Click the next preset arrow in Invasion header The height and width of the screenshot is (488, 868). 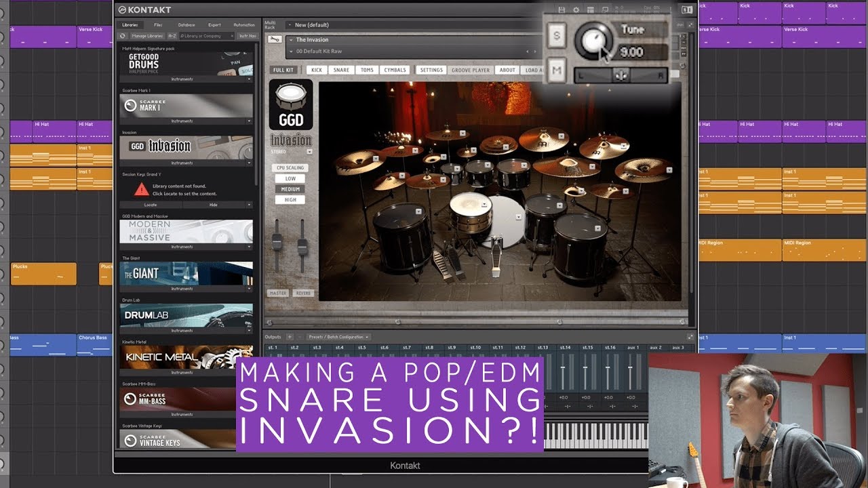[x=534, y=52]
